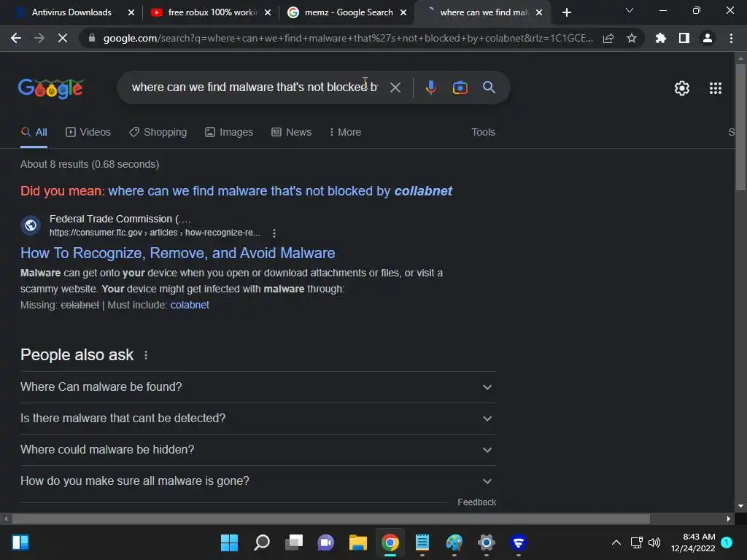
Task: Open File Explorer from the taskbar
Action: 357,542
